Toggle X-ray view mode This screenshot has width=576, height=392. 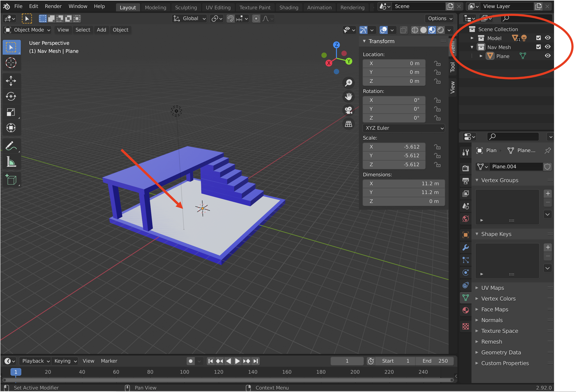404,30
